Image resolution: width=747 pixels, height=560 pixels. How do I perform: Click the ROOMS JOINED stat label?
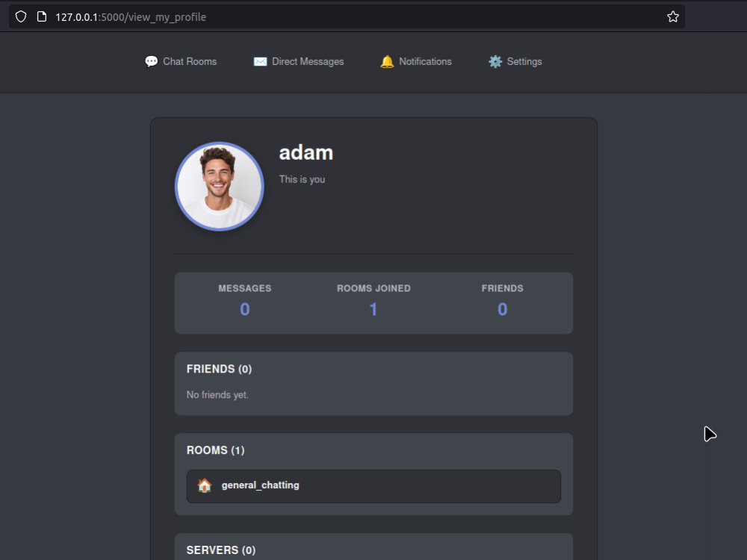point(373,288)
